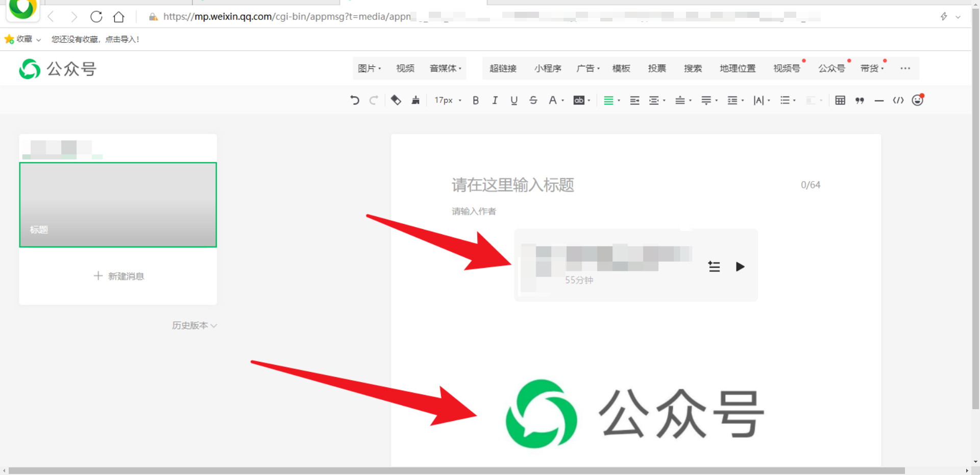The height and width of the screenshot is (475, 980).
Task: Open the letter spacing dropdown
Action: 762,101
